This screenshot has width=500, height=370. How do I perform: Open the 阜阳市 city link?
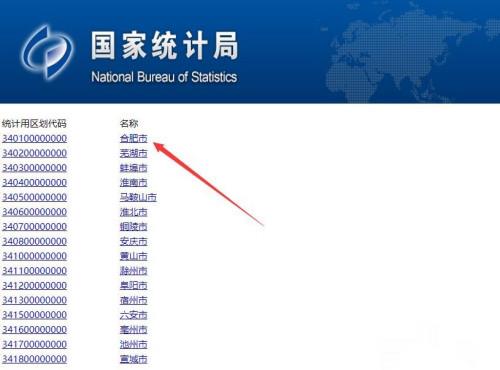click(x=134, y=285)
